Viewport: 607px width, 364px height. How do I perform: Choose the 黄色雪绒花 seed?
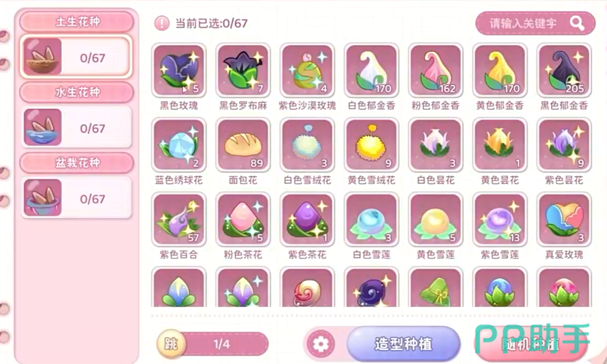click(372, 145)
